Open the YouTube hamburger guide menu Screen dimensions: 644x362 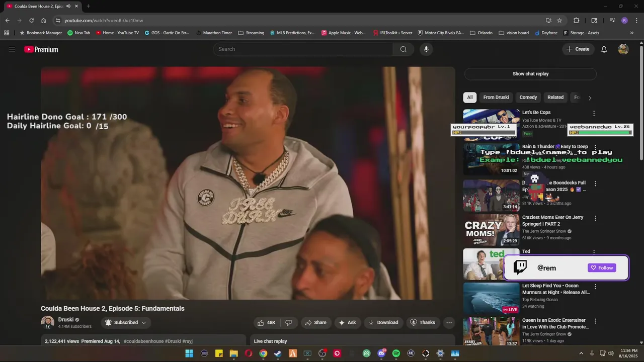click(x=12, y=49)
